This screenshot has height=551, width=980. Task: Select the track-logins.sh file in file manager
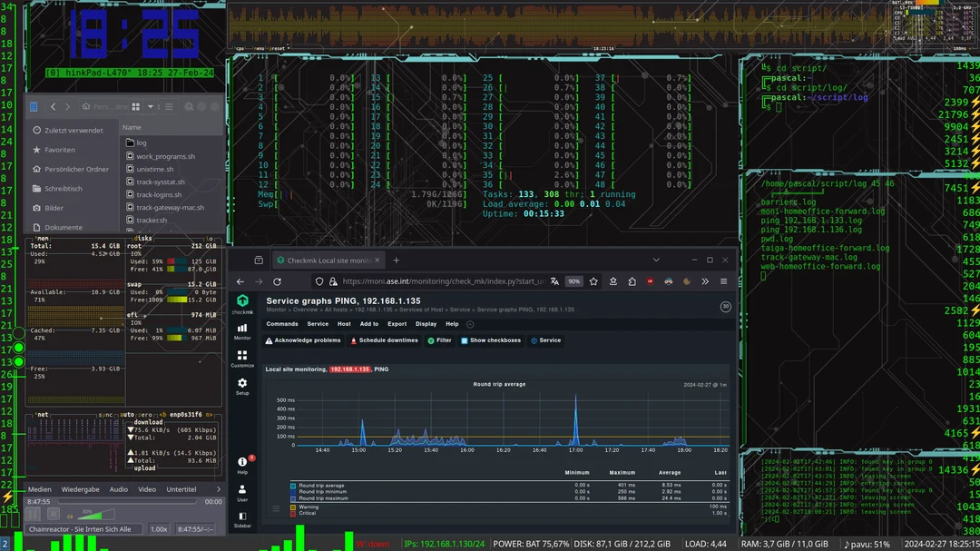159,194
